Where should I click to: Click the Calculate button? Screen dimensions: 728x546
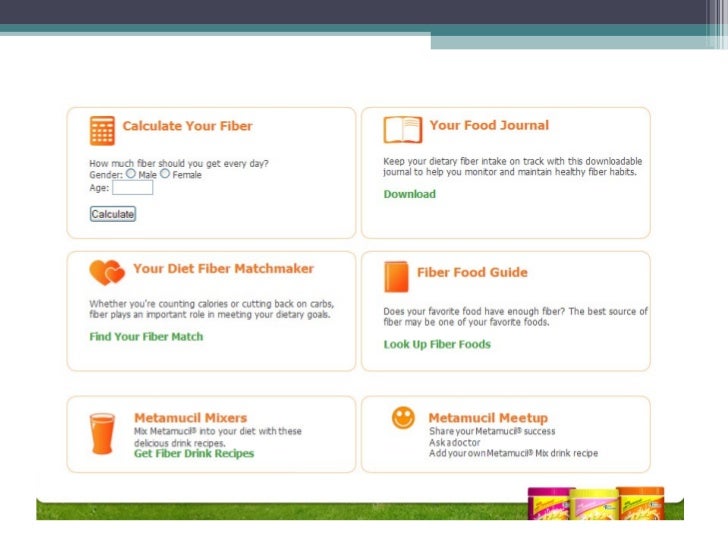(x=113, y=214)
